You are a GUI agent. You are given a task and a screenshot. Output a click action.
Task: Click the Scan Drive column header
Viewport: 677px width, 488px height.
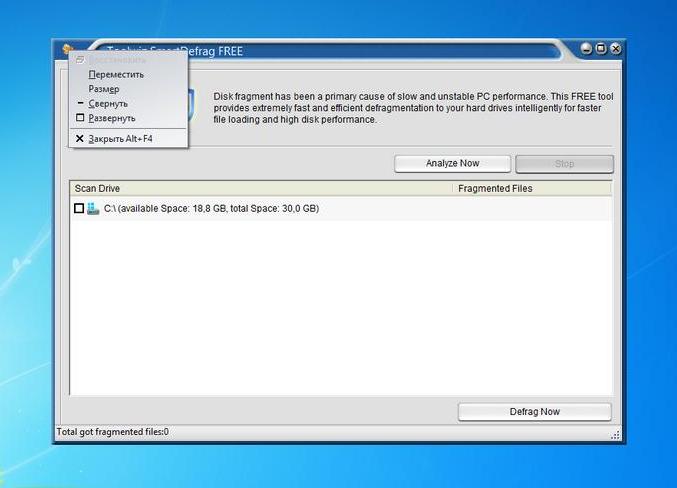[x=261, y=189]
